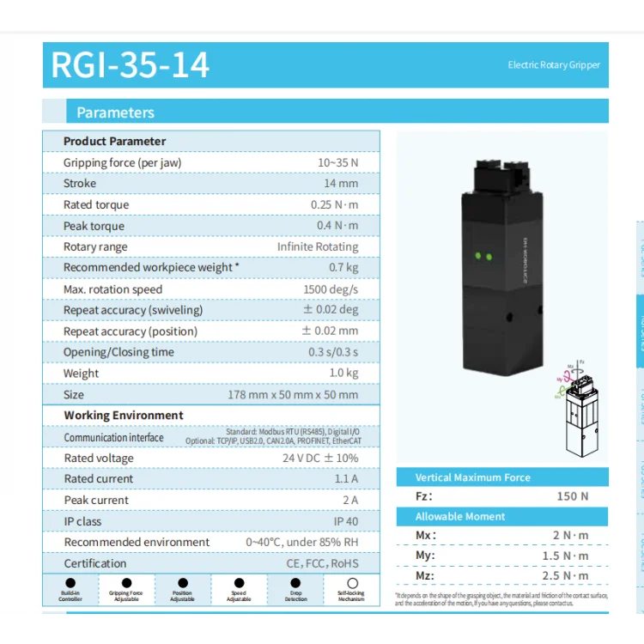Click the green indicator lights on the gripper
The height and width of the screenshot is (644, 644).
(x=483, y=256)
